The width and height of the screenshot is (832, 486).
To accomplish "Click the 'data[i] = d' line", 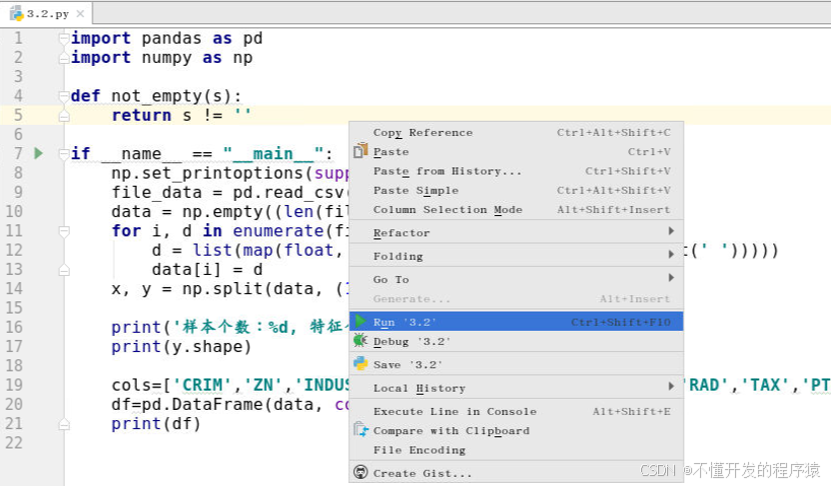I will 207,270.
